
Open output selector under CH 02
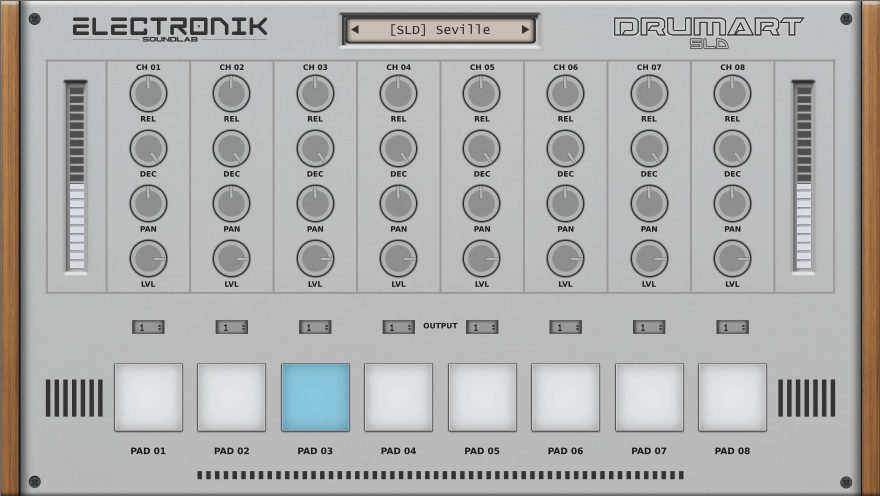[232, 327]
